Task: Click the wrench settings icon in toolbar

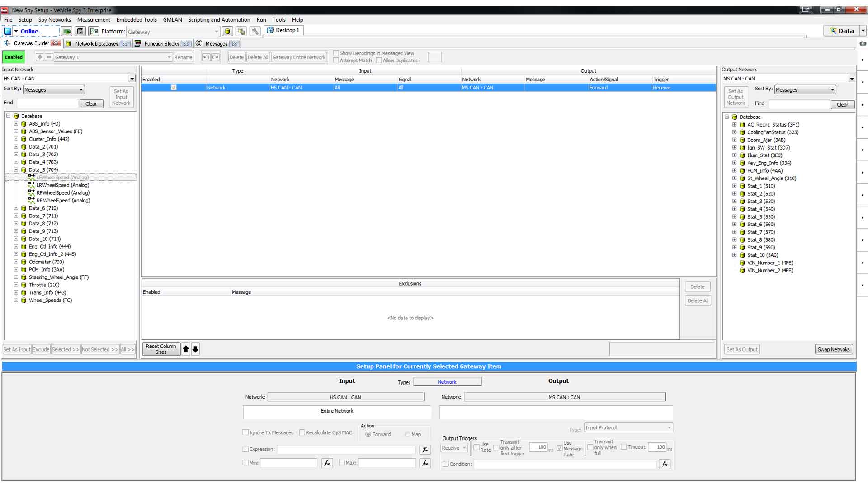Action: [255, 31]
